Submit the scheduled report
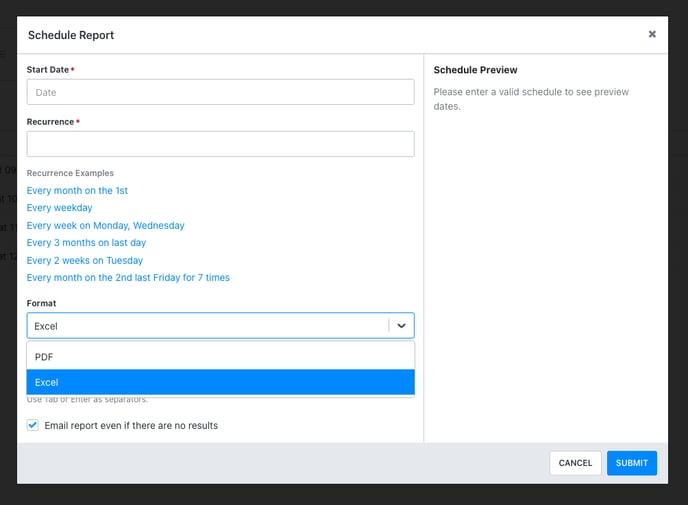Image resolution: width=688 pixels, height=505 pixels. (631, 463)
